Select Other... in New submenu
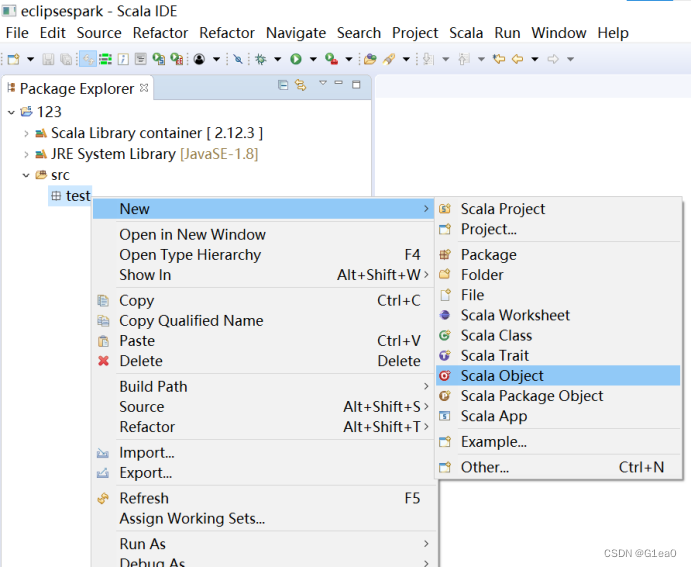 pyautogui.click(x=558, y=467)
